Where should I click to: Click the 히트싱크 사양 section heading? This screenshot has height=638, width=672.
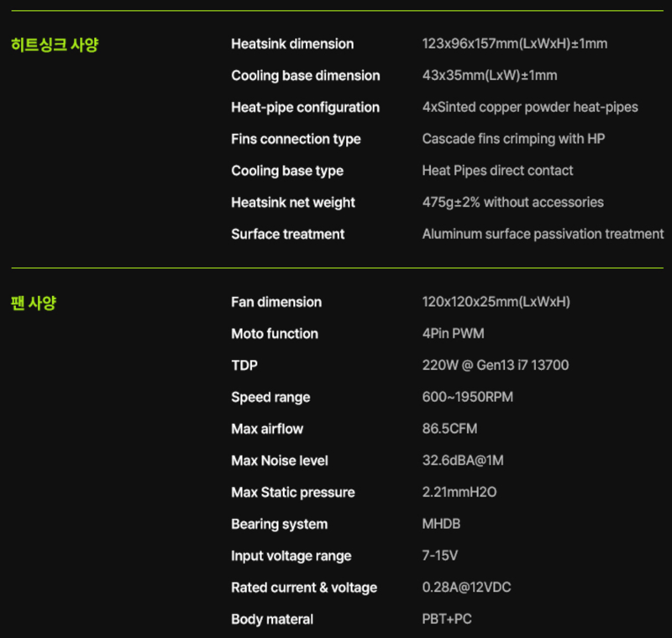[55, 45]
